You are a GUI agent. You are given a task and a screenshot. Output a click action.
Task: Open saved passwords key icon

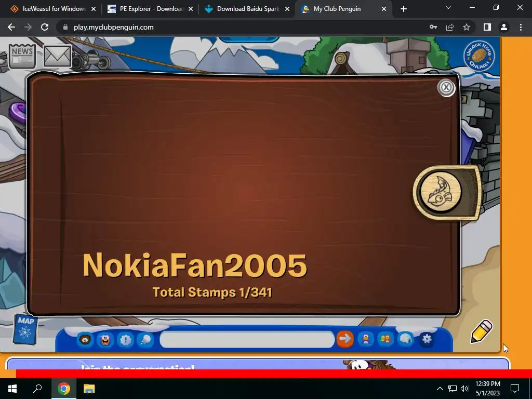click(x=433, y=27)
